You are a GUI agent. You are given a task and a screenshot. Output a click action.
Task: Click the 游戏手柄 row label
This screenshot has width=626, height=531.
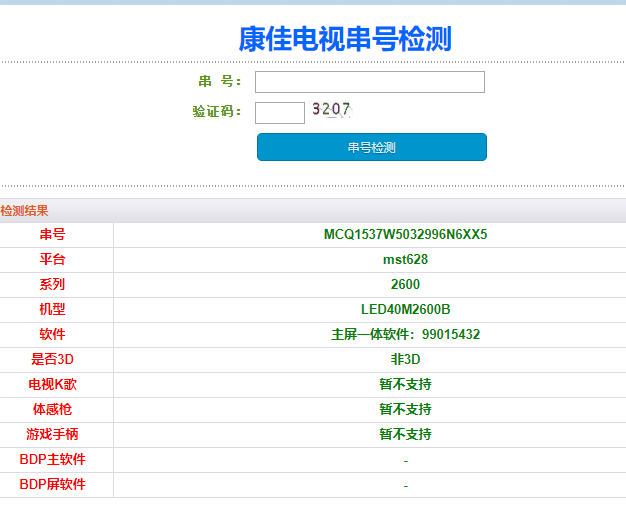(x=52, y=434)
